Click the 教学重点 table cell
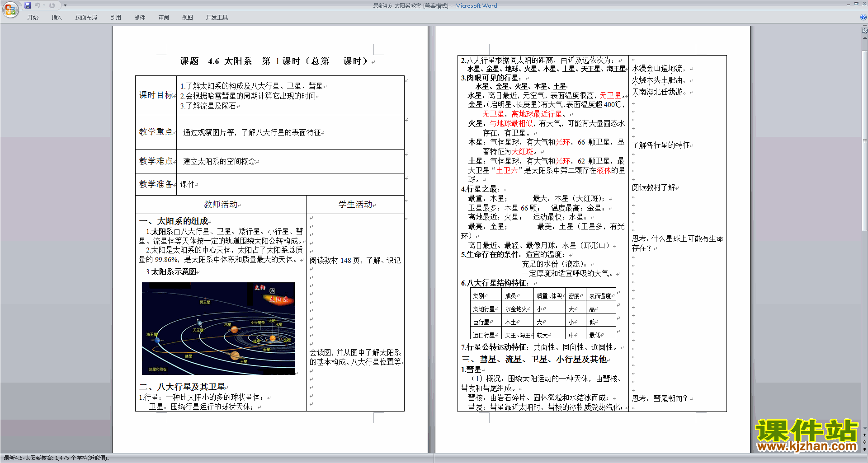 pyautogui.click(x=156, y=132)
